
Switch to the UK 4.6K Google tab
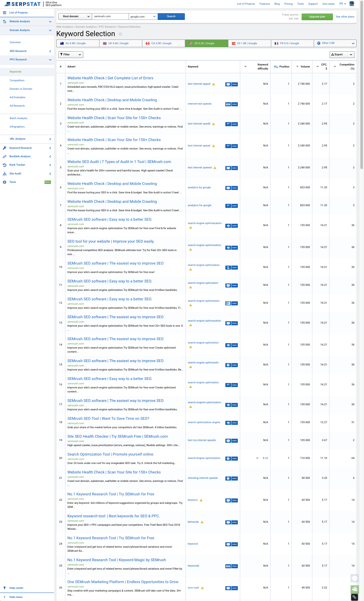[x=121, y=43]
